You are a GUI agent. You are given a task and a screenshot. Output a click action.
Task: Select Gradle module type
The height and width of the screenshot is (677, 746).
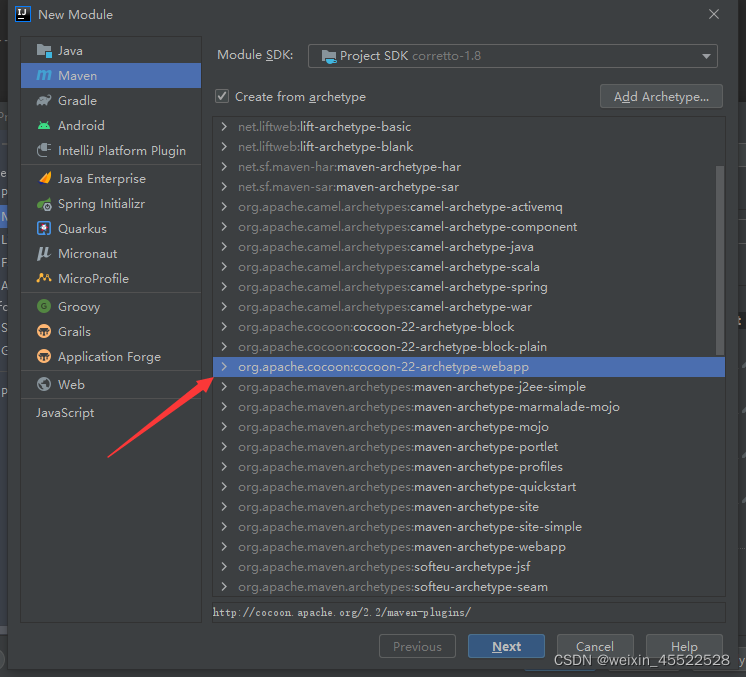point(111,100)
